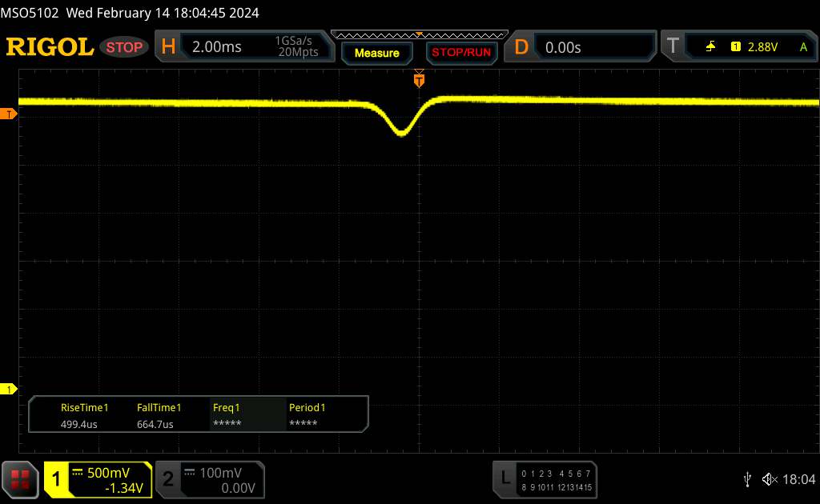Select the channel 1 500mV scale

[108, 473]
